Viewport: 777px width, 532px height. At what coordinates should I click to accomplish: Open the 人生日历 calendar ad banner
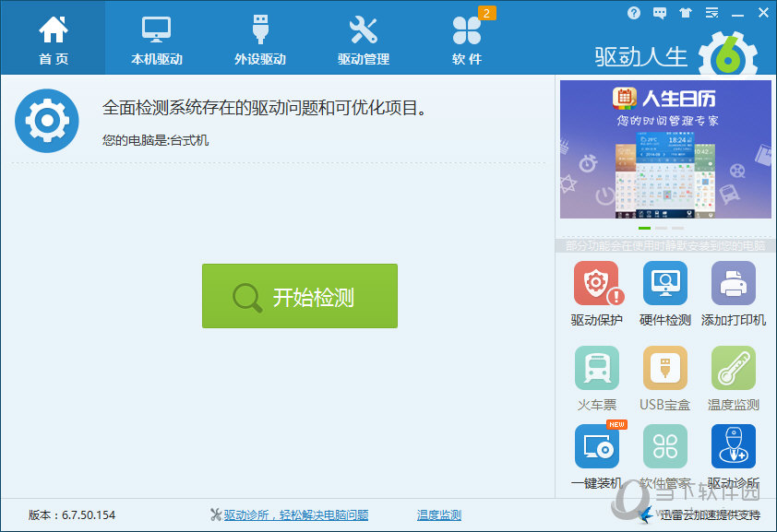(665, 149)
